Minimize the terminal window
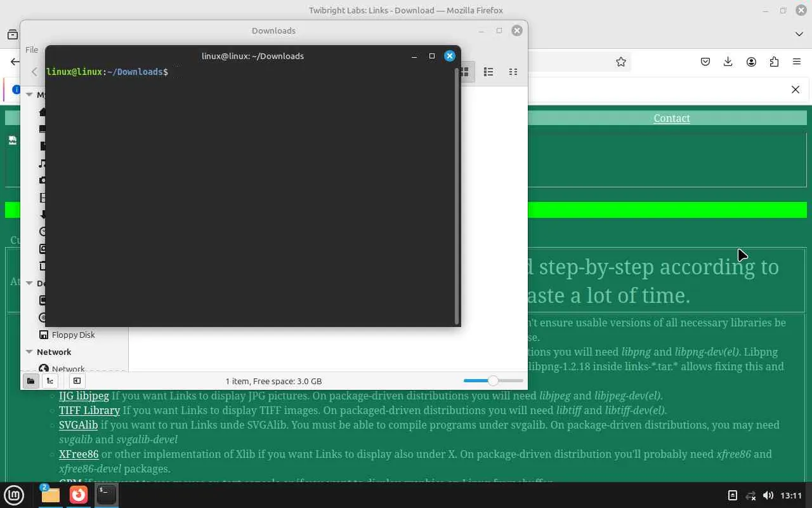The width and height of the screenshot is (812, 508). 414,56
